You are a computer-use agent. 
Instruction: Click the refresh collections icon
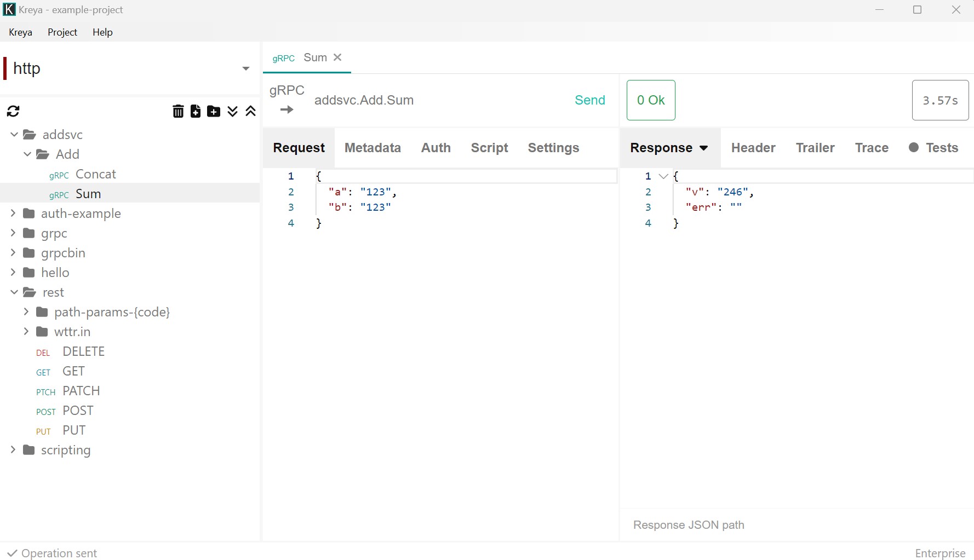click(13, 111)
